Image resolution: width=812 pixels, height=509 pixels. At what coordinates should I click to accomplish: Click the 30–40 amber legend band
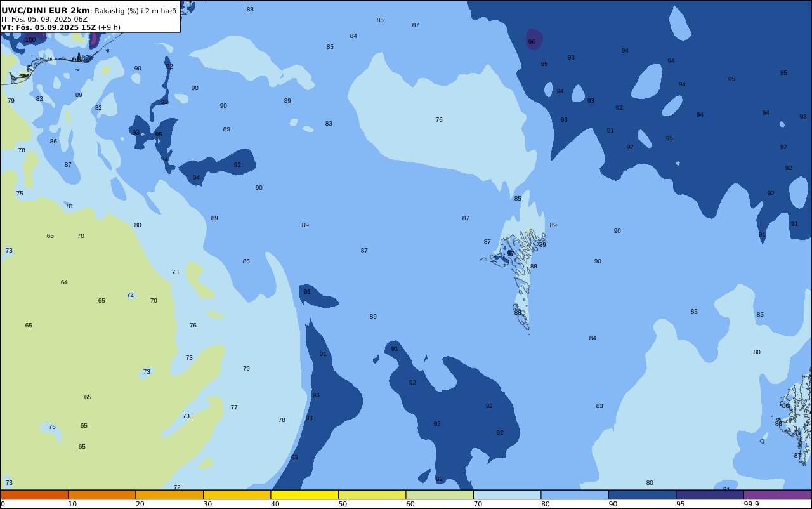[x=237, y=494]
